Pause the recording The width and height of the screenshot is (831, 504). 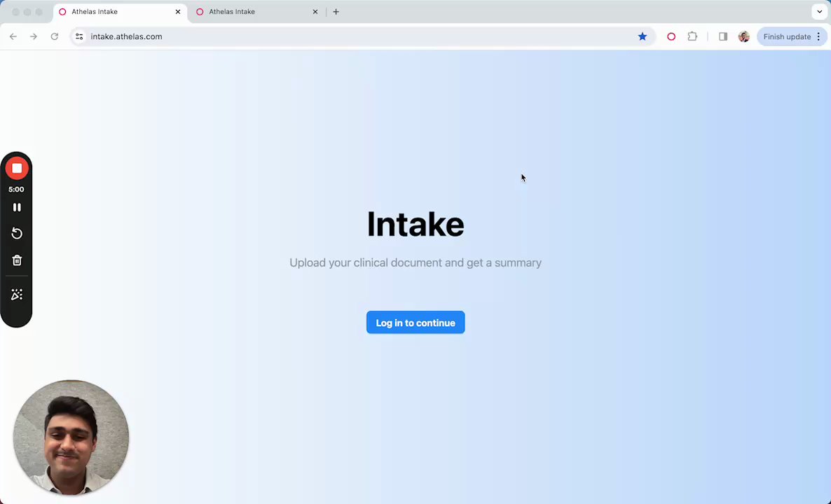[x=17, y=207]
